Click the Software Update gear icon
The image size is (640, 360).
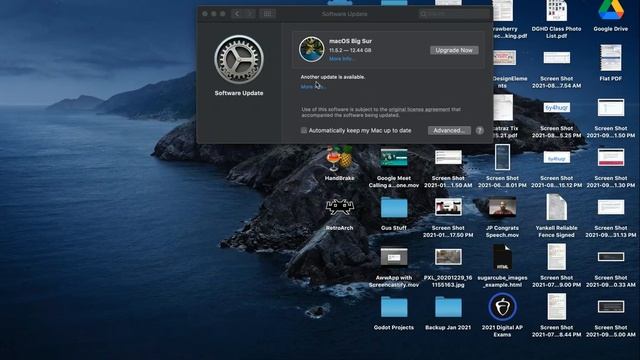point(239,60)
